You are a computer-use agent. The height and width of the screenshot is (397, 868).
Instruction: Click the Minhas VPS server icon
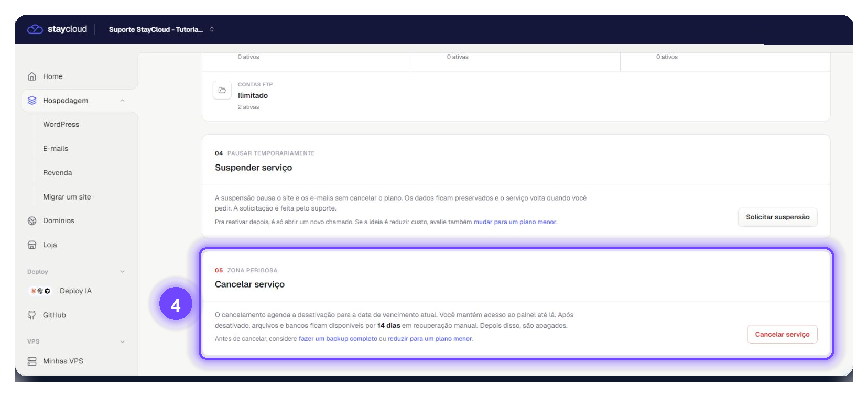click(32, 361)
